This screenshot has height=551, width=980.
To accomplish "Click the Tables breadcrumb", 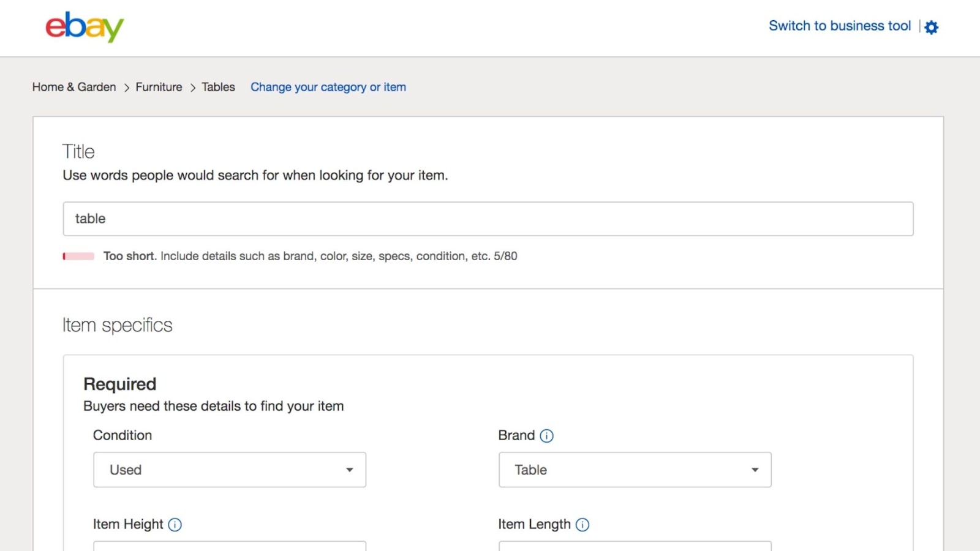I will pos(218,87).
